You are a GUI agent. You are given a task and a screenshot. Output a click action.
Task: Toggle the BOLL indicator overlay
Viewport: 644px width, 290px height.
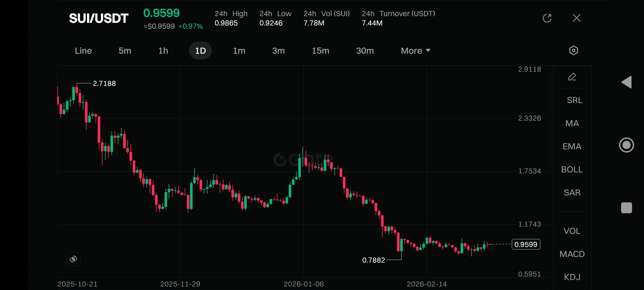572,169
